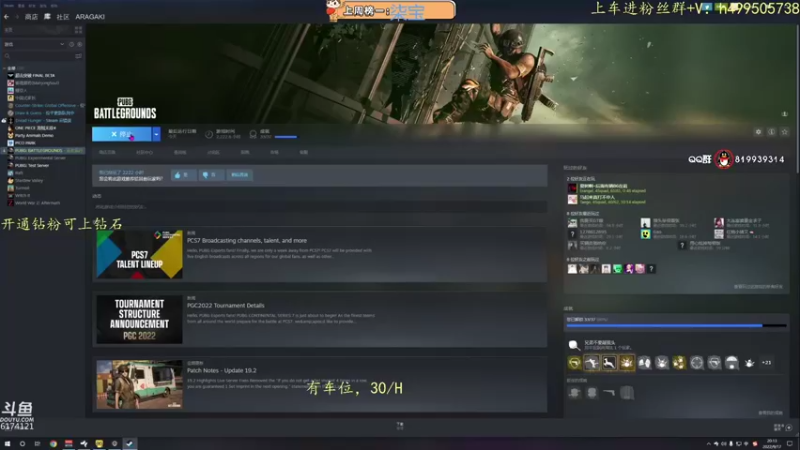Click crosshair achievement icon
Screen dimensions: 800x450
point(696,363)
